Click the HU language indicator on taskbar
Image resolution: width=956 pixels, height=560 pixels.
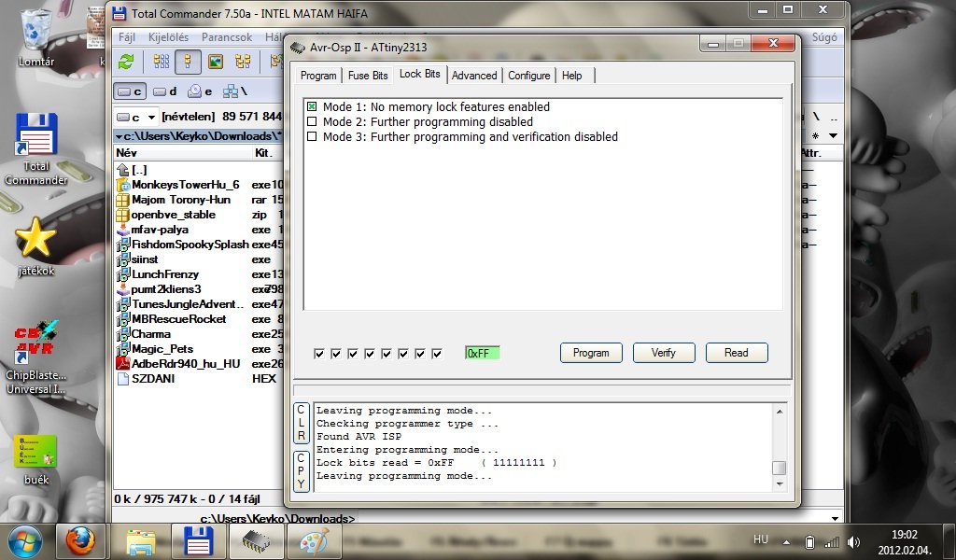(x=761, y=539)
